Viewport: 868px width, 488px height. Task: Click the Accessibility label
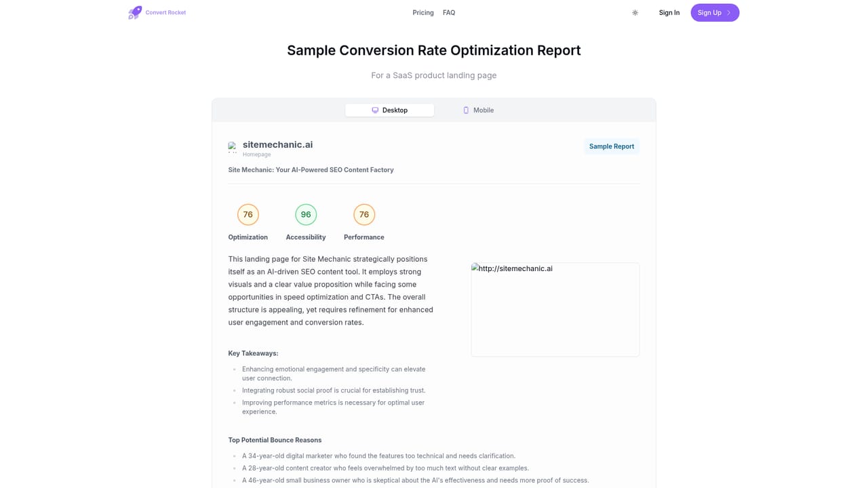306,237
